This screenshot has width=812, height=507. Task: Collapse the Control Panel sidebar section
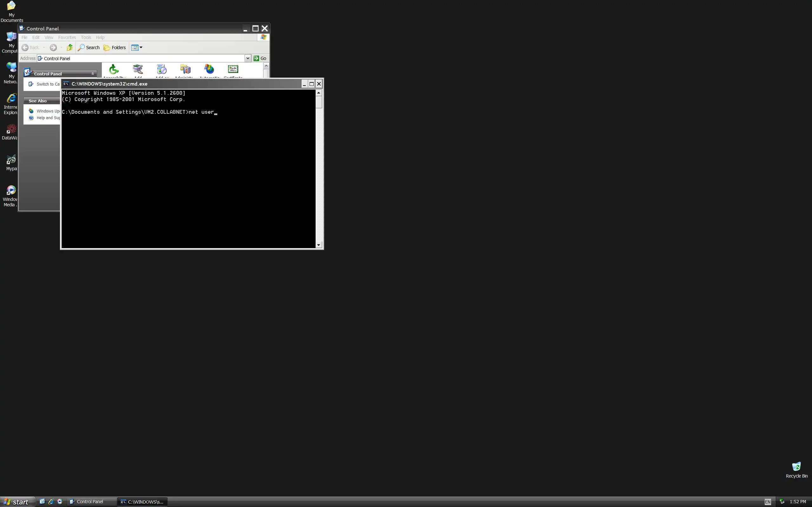click(x=93, y=74)
